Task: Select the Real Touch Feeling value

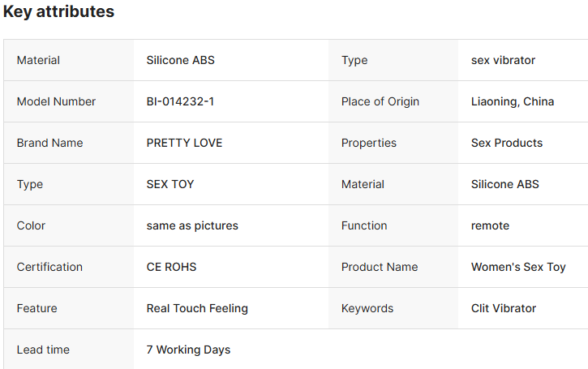Action: click(197, 309)
